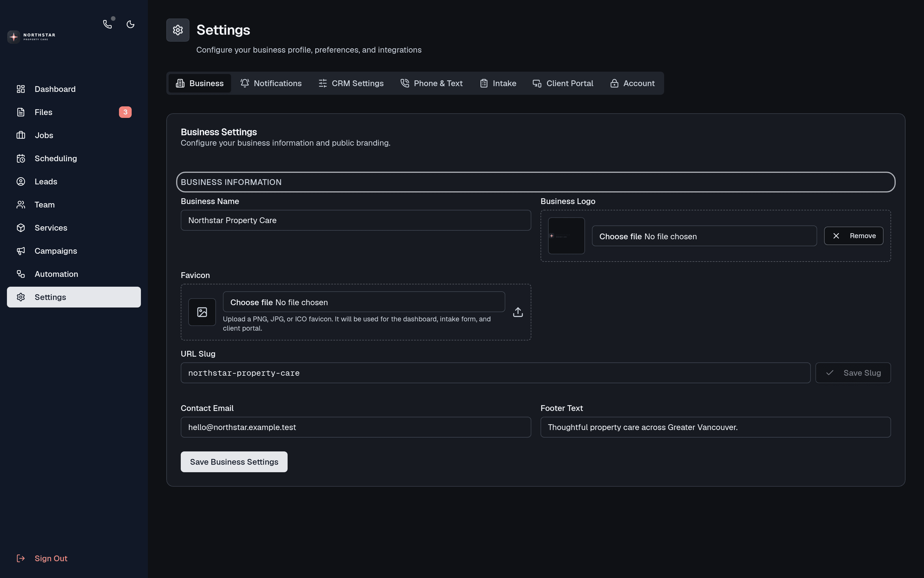
Task: Click the Scheduling calendar-clock icon
Action: 21,158
